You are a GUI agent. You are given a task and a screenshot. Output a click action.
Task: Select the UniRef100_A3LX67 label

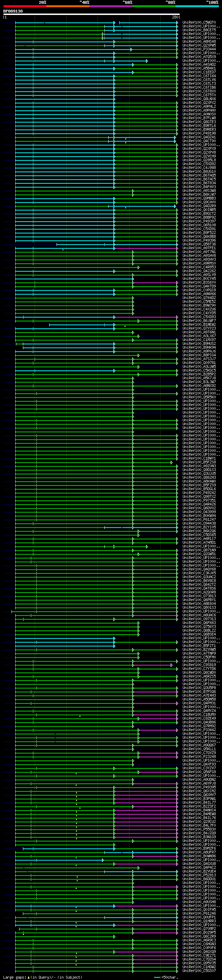[199, 336]
